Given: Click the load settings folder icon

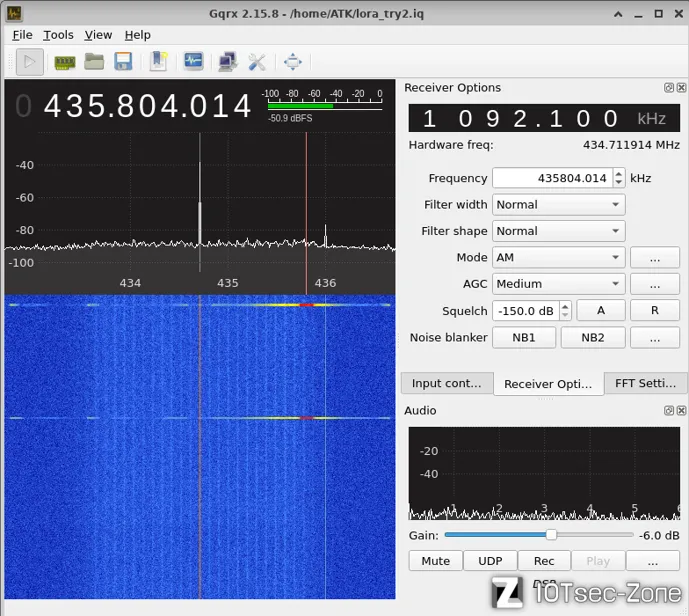Looking at the screenshot, I should [94, 62].
